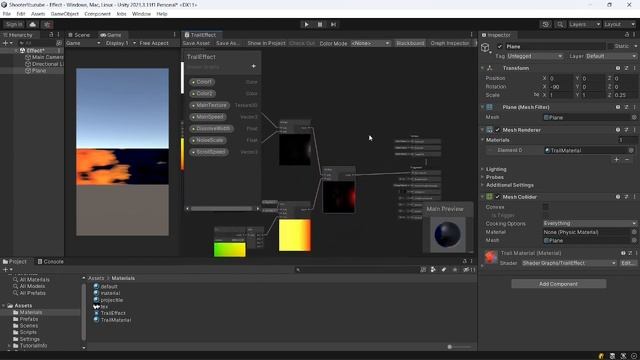Click the Pause button in the toolbar
Viewport: 640px width, 360px height.
[x=320, y=24]
